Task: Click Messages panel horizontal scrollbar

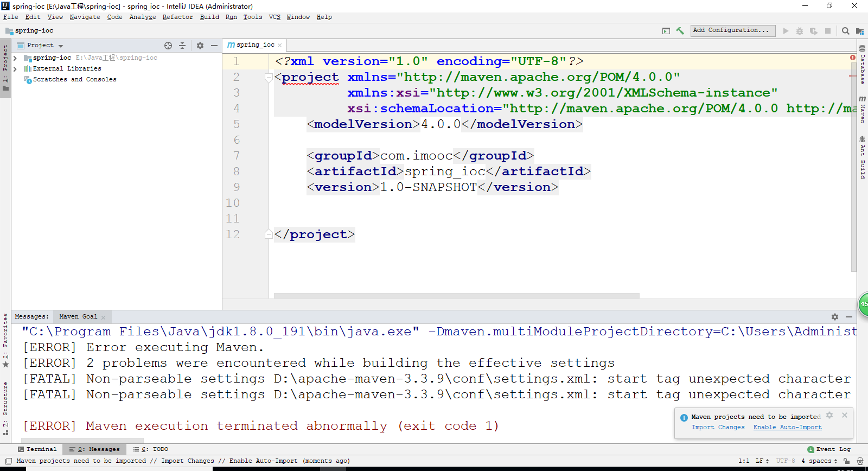Action: click(x=82, y=440)
